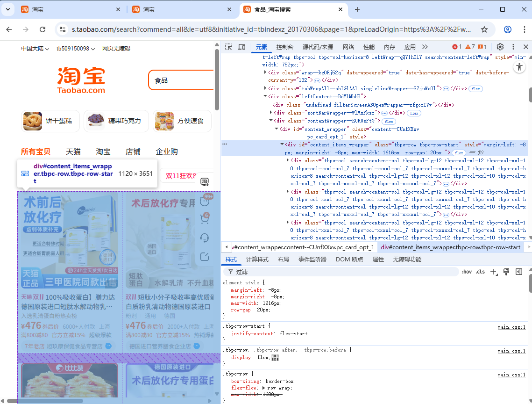Open main.css:1 link for .tbpc-row-start rule
532x404 pixels.
(511, 327)
